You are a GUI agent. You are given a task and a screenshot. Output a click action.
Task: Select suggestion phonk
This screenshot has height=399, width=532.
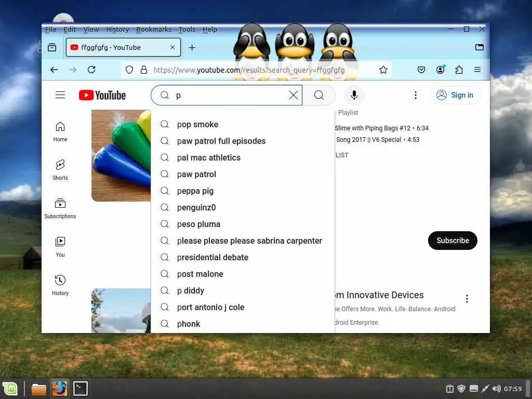[243, 324]
